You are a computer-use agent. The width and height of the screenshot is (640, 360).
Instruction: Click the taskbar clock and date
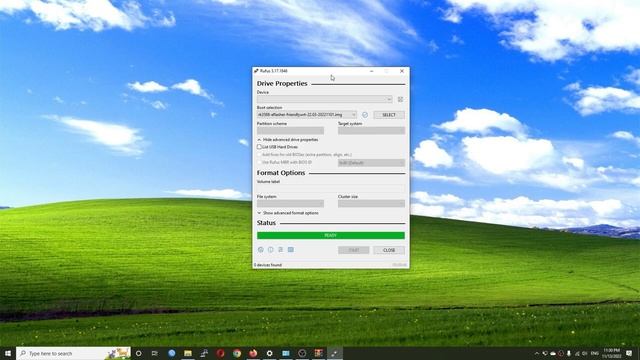point(611,353)
